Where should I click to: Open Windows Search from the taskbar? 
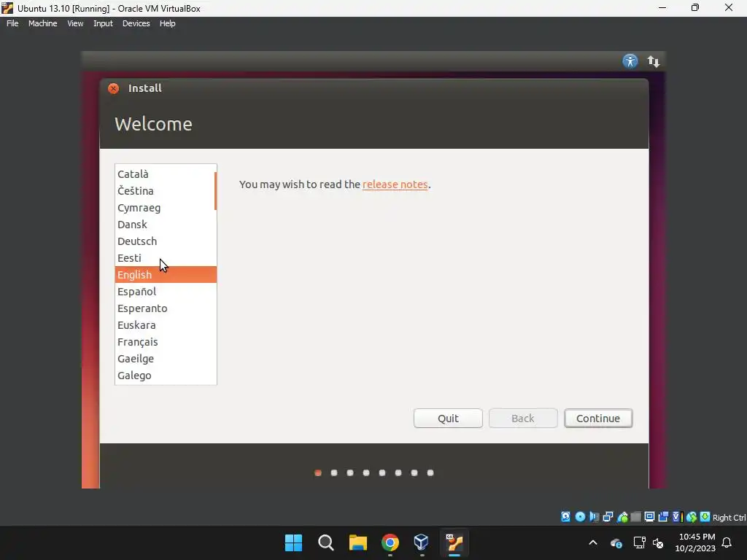point(326,542)
